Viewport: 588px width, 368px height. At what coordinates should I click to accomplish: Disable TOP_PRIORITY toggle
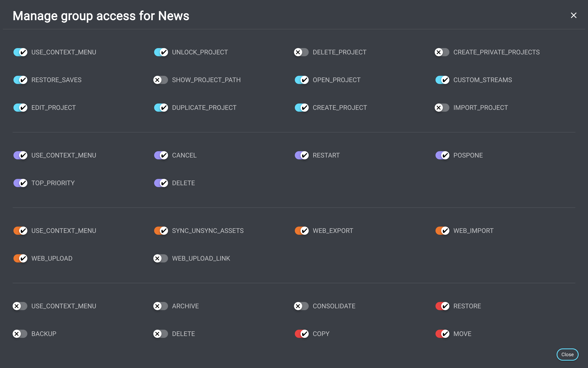20,183
